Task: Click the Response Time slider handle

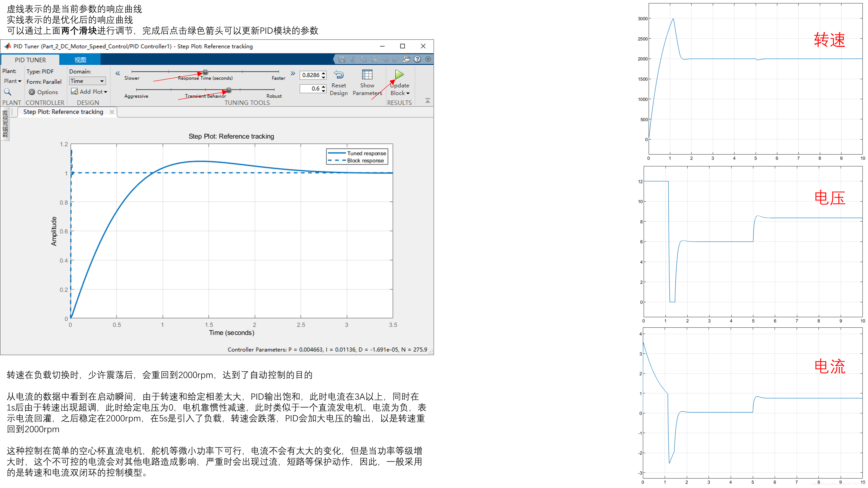Action: 205,72
